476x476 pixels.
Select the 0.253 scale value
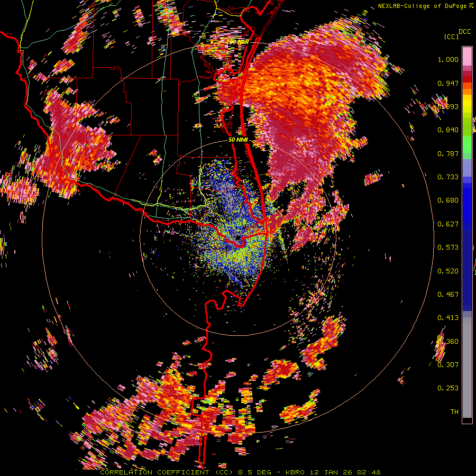tap(448, 388)
